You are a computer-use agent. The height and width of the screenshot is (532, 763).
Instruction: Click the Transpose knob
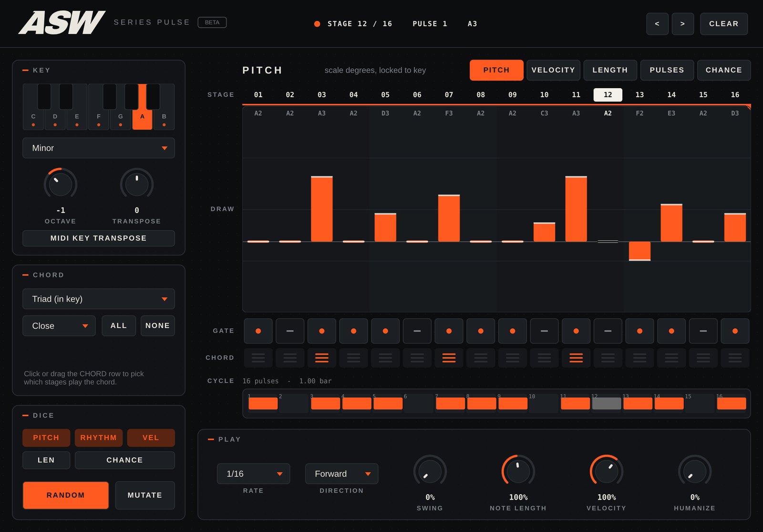(137, 184)
